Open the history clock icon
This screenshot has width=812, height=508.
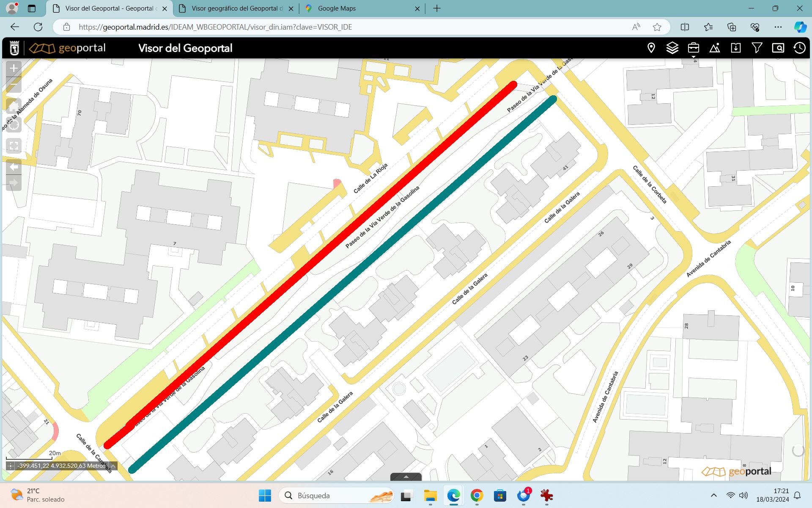(x=799, y=48)
